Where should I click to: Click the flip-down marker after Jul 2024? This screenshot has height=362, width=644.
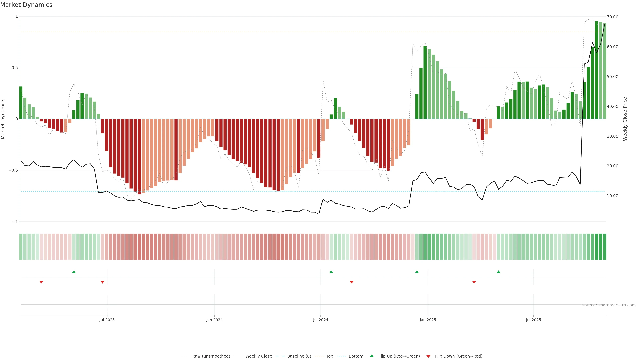(352, 282)
